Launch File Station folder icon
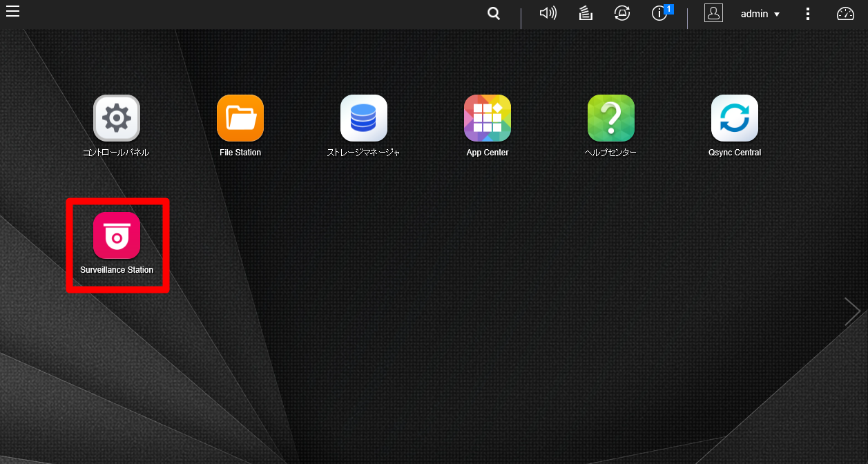868x464 pixels. (240, 118)
